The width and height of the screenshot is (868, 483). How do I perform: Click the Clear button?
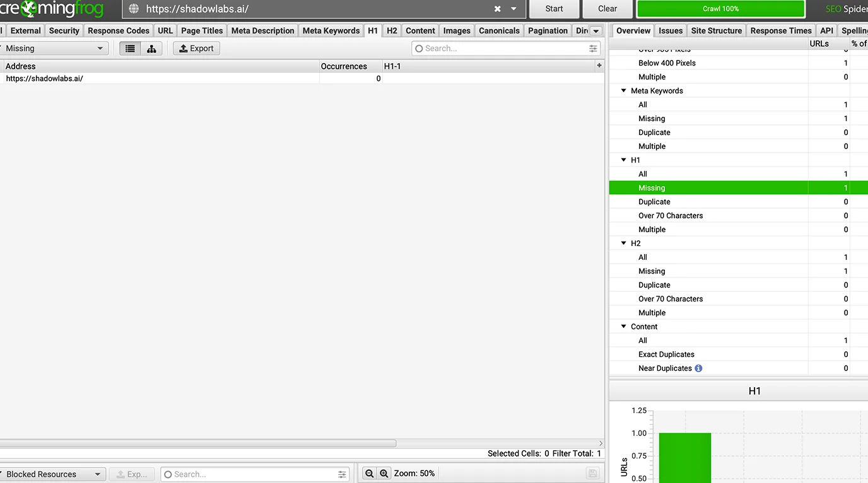pos(607,9)
